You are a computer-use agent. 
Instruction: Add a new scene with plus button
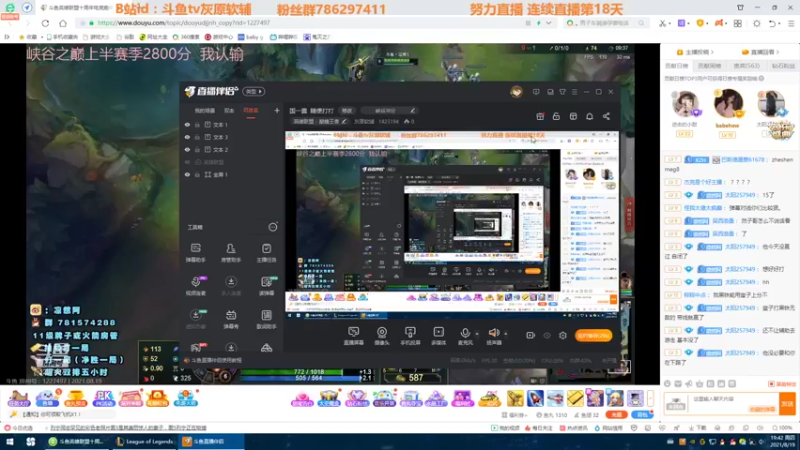pyautogui.click(x=277, y=110)
